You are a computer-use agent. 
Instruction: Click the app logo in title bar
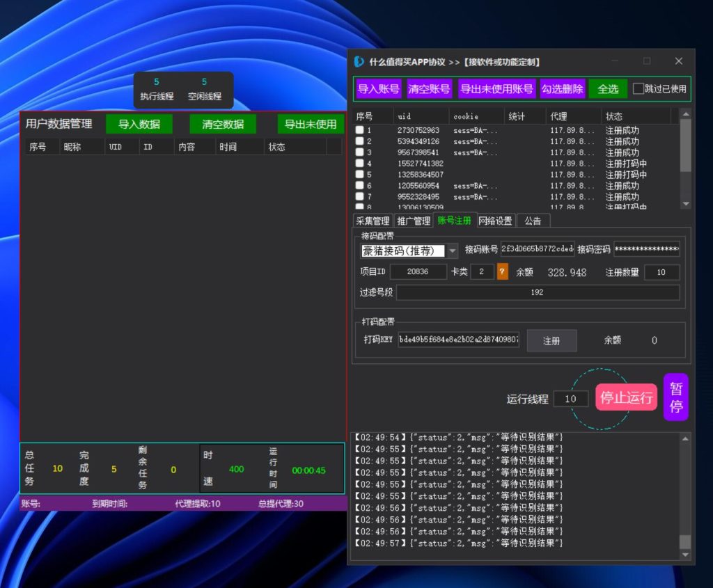click(x=359, y=62)
